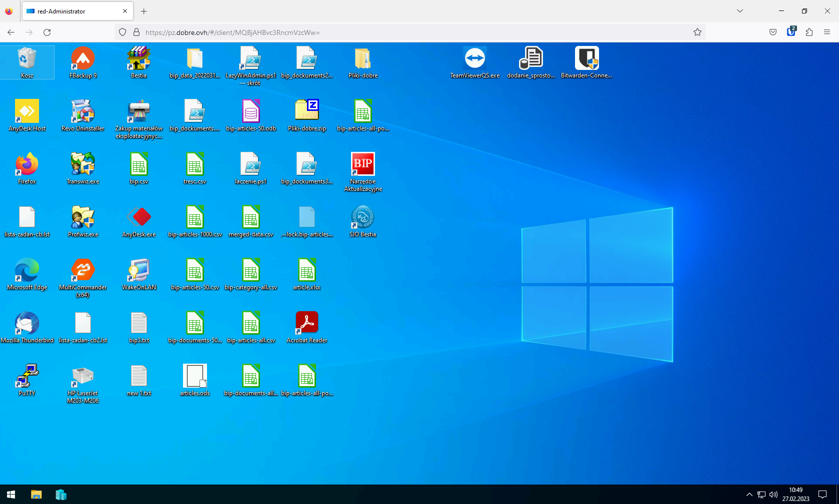Open the notification center icon

tap(822, 495)
